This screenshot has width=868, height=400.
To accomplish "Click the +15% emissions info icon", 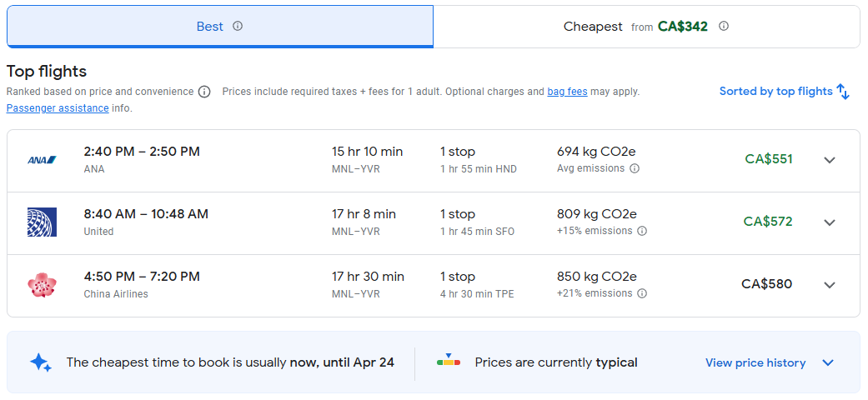I will [642, 231].
